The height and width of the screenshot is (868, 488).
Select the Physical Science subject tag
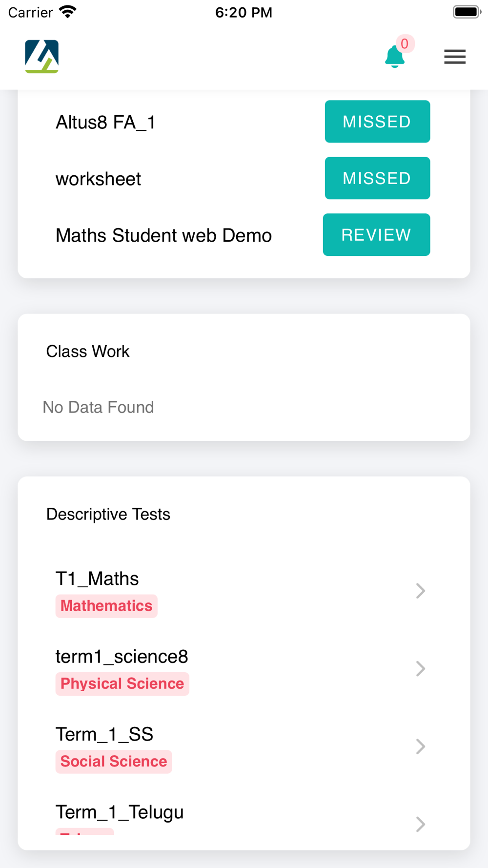pos(122,683)
